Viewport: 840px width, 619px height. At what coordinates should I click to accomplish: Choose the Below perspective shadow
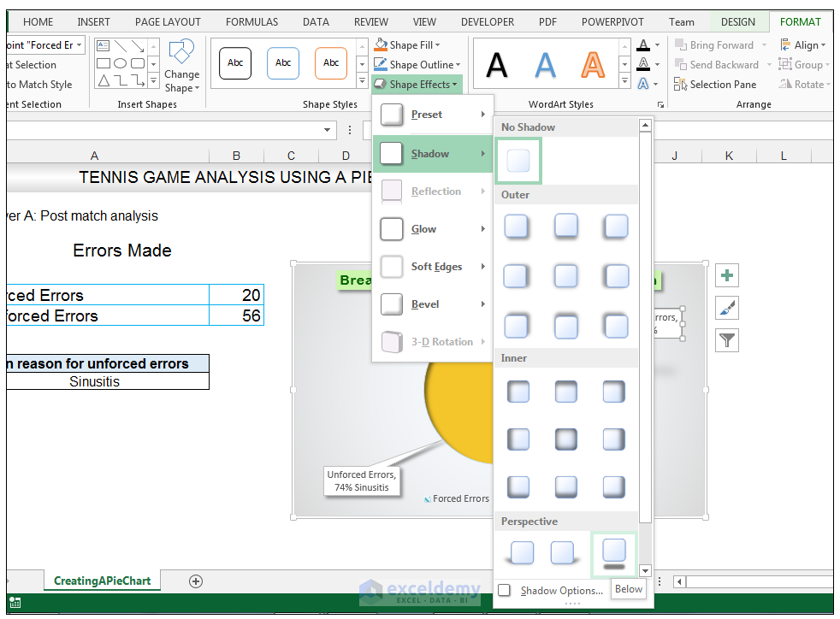pyautogui.click(x=614, y=555)
